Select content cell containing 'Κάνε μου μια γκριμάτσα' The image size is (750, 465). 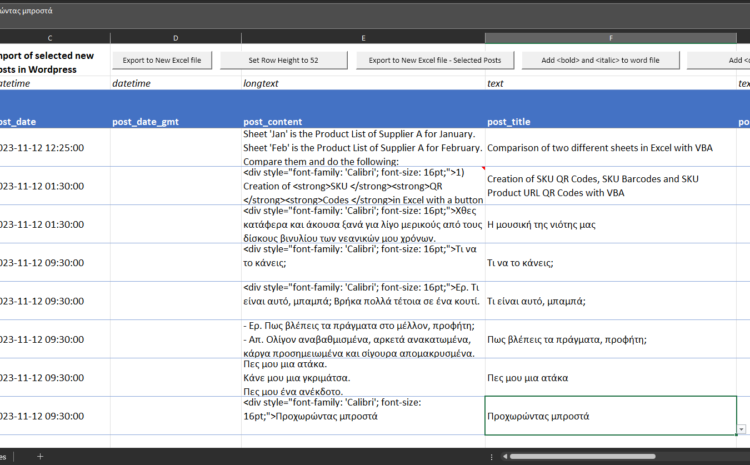pos(363,377)
